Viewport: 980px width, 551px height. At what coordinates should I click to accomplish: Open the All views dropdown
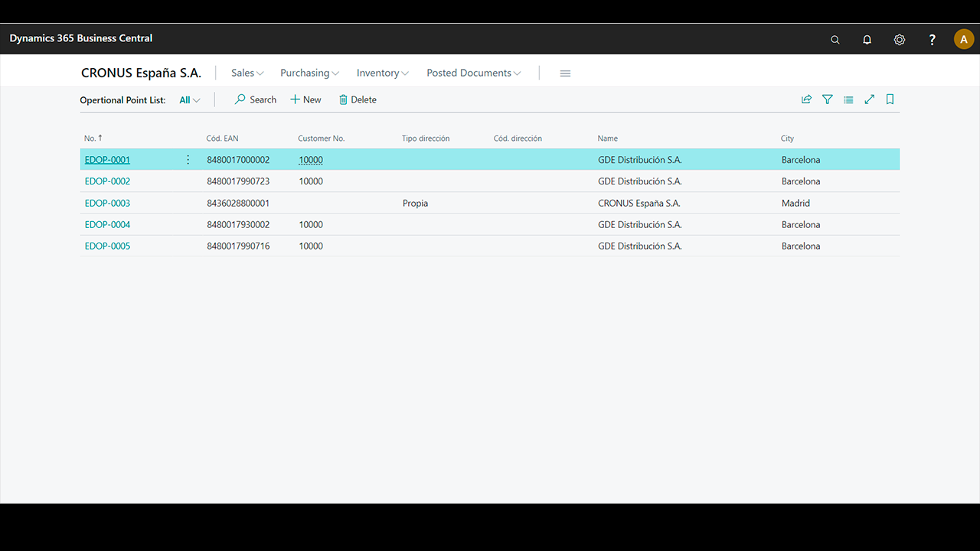coord(190,100)
